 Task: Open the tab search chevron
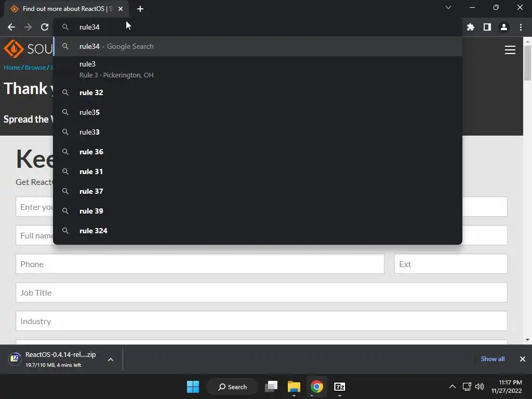448,7
